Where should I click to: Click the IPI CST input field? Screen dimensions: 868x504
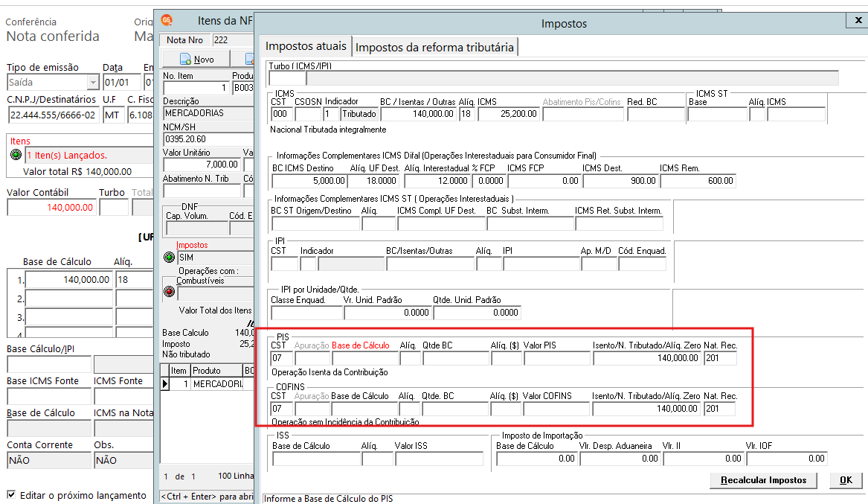(x=285, y=264)
